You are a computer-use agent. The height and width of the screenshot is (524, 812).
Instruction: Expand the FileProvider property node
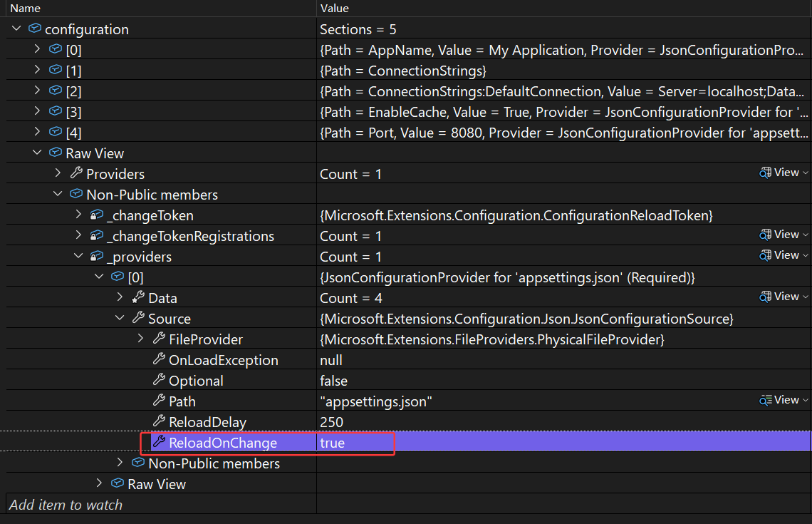coord(141,339)
